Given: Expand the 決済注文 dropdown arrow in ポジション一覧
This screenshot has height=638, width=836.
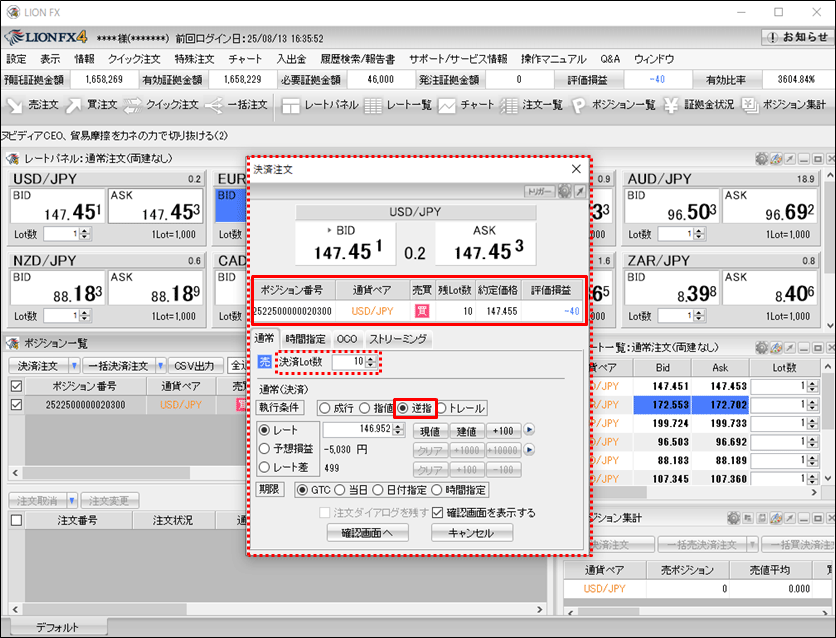Looking at the screenshot, I should tap(74, 366).
